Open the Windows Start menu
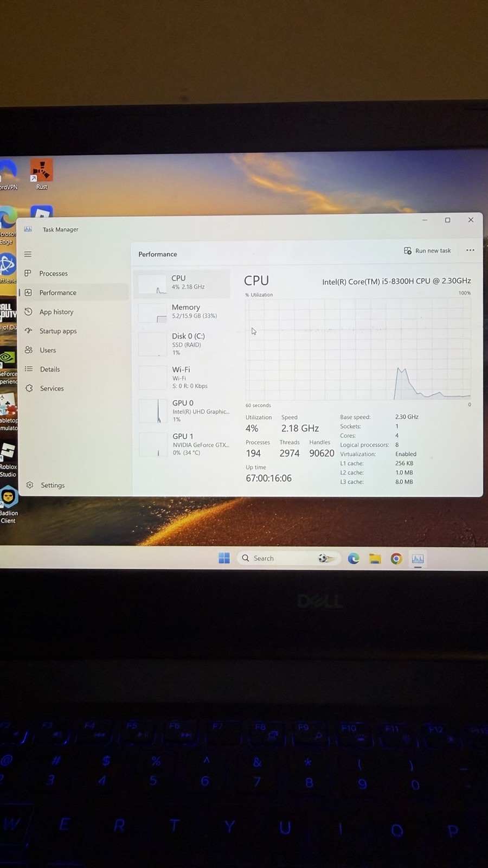Screen dimensions: 488x868 (224, 558)
